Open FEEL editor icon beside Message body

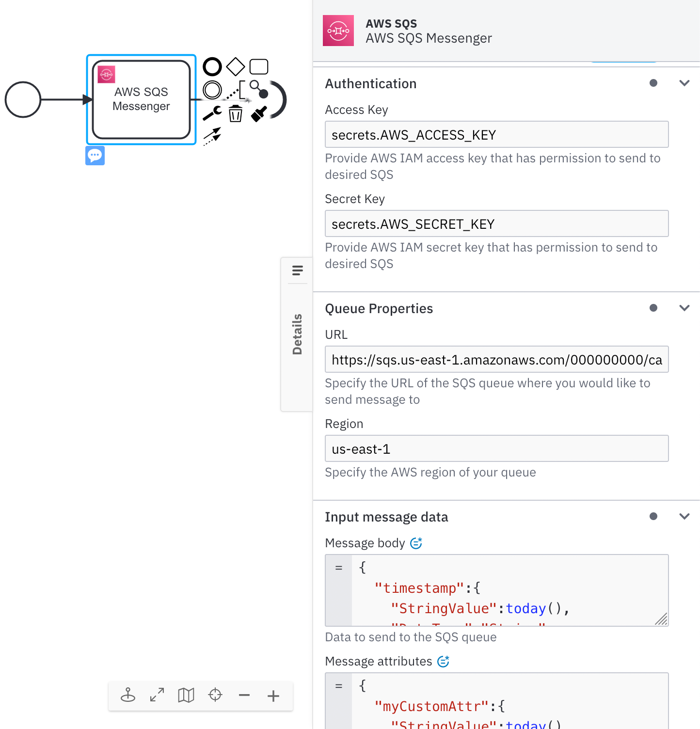pos(416,543)
